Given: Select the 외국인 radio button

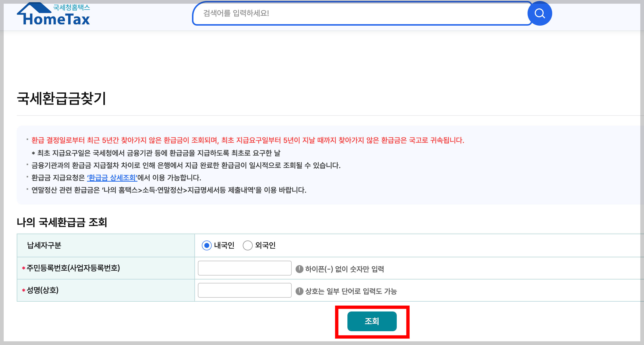Looking at the screenshot, I should point(247,245).
